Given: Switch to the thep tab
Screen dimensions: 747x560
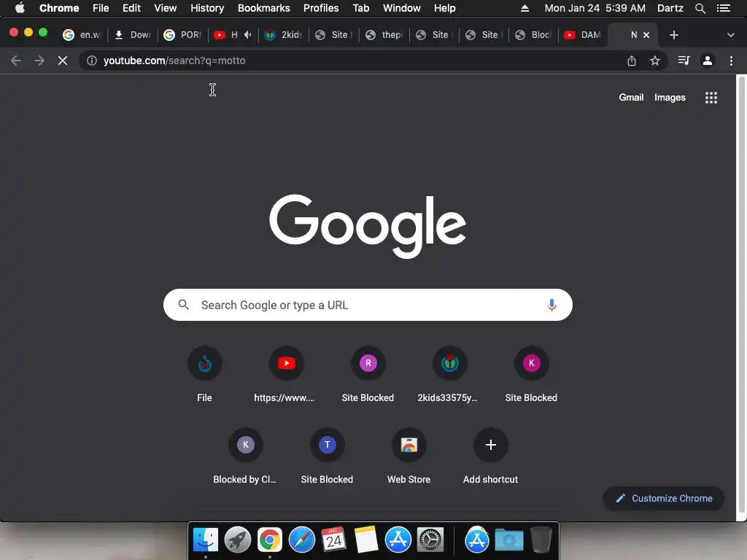Looking at the screenshot, I should 384,35.
